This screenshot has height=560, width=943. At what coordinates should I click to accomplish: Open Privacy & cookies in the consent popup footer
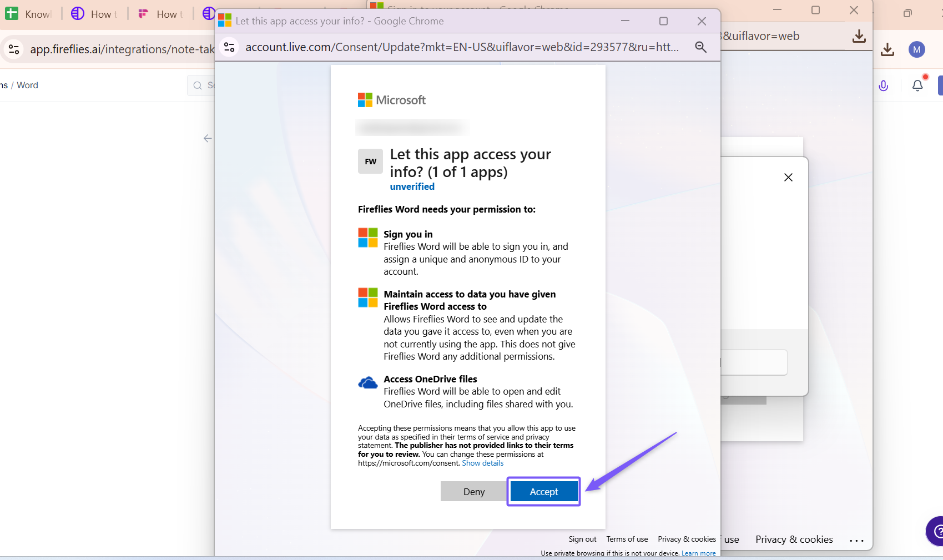[x=687, y=539]
